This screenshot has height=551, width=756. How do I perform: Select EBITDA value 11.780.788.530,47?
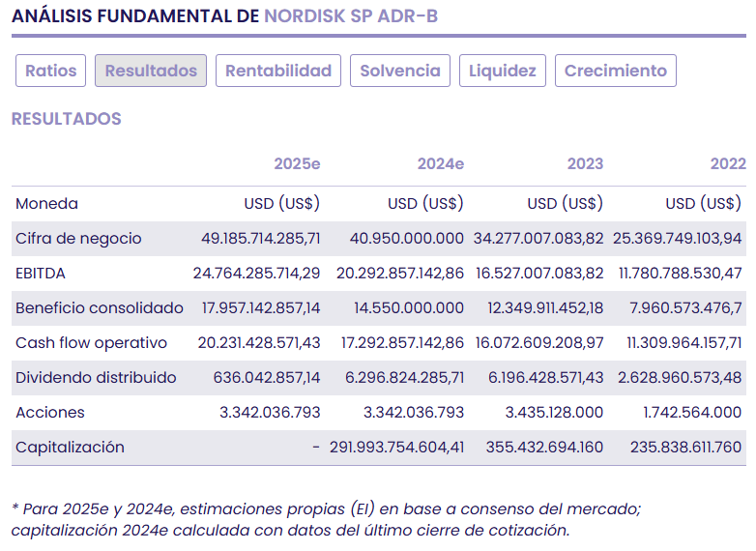[681, 274]
